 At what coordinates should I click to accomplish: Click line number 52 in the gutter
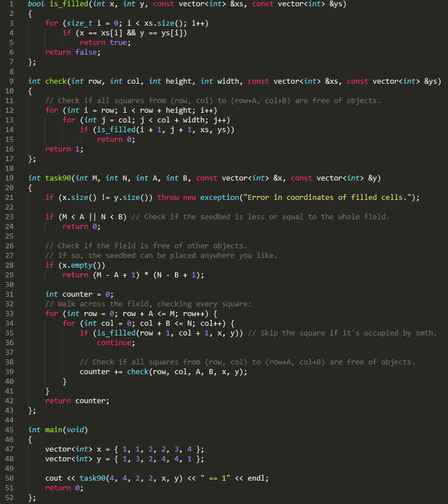click(10, 498)
